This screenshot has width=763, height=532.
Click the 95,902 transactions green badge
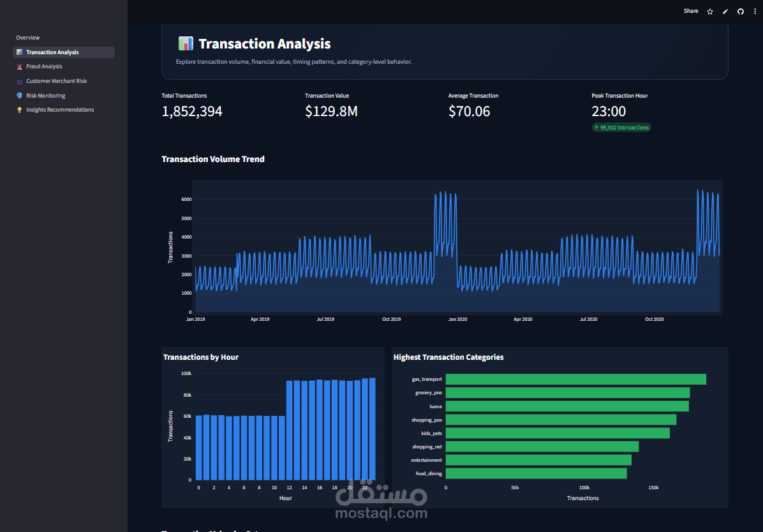point(621,128)
